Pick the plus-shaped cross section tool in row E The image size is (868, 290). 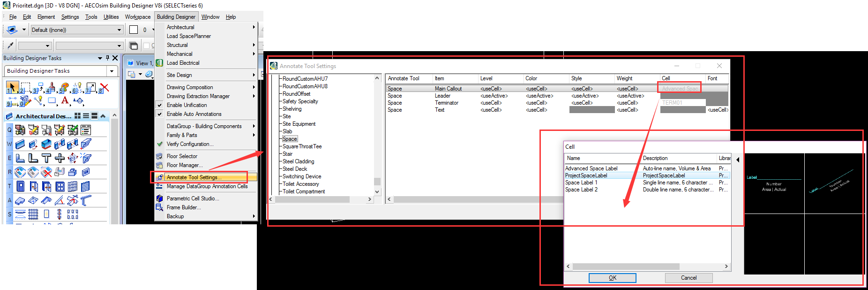[60, 158]
